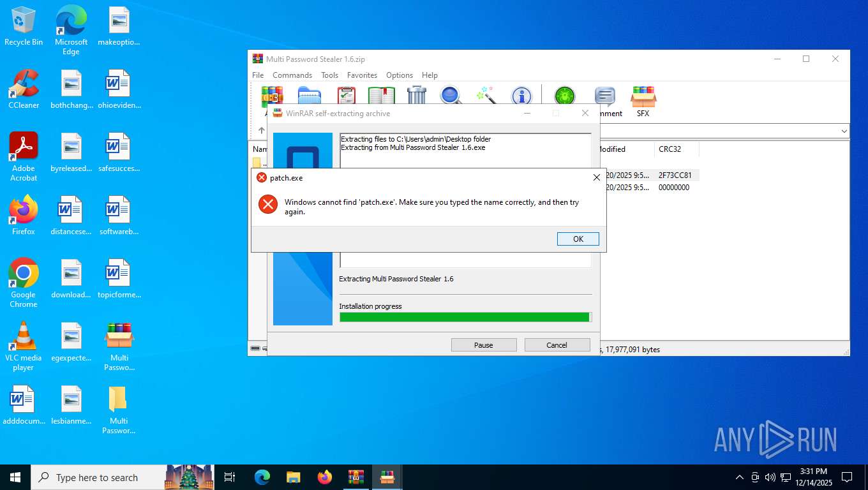Select the topicforme... Word document on desktop
Image resolution: width=868 pixels, height=490 pixels.
point(119,279)
